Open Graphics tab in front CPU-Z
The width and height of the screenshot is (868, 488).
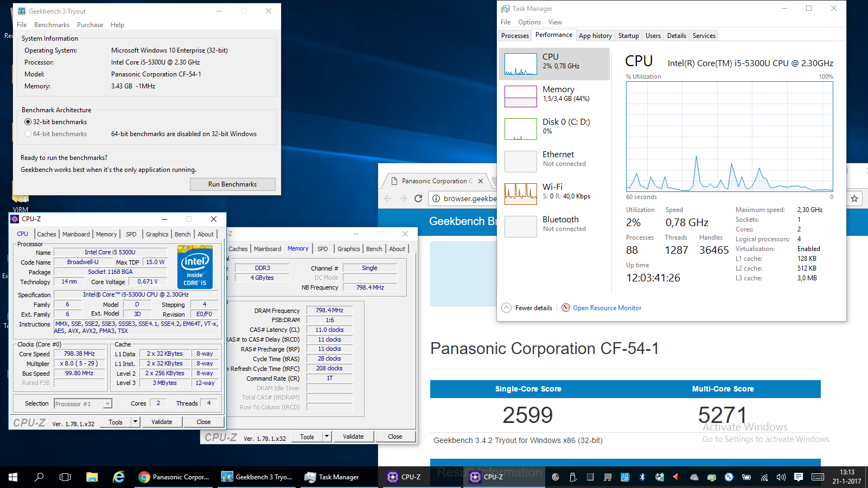tap(157, 234)
